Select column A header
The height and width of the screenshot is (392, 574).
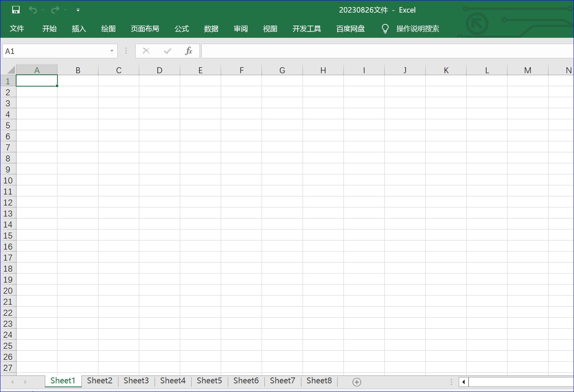click(37, 70)
